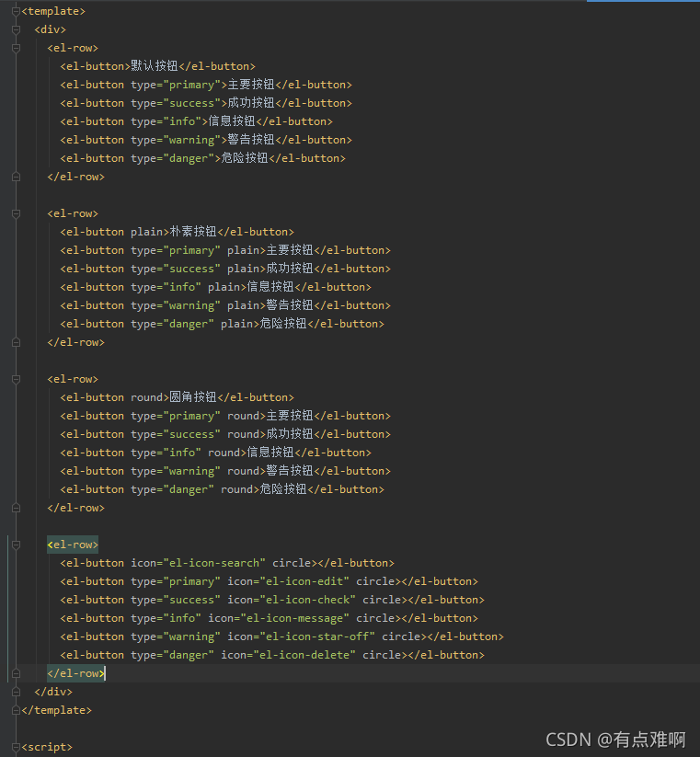Click the icon="el-icon-star-off" circle button line
The width and height of the screenshot is (700, 757).
point(281,637)
